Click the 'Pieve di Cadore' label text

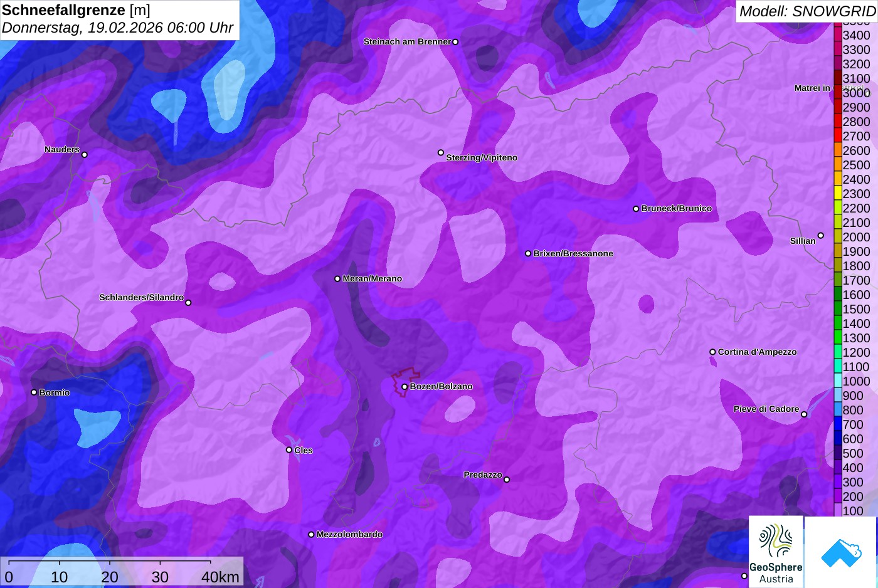766,409
